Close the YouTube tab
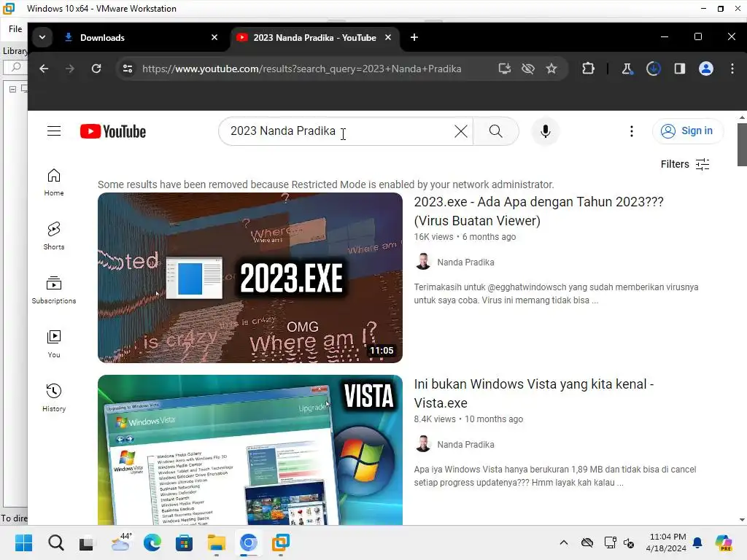The image size is (747, 560). [x=388, y=37]
